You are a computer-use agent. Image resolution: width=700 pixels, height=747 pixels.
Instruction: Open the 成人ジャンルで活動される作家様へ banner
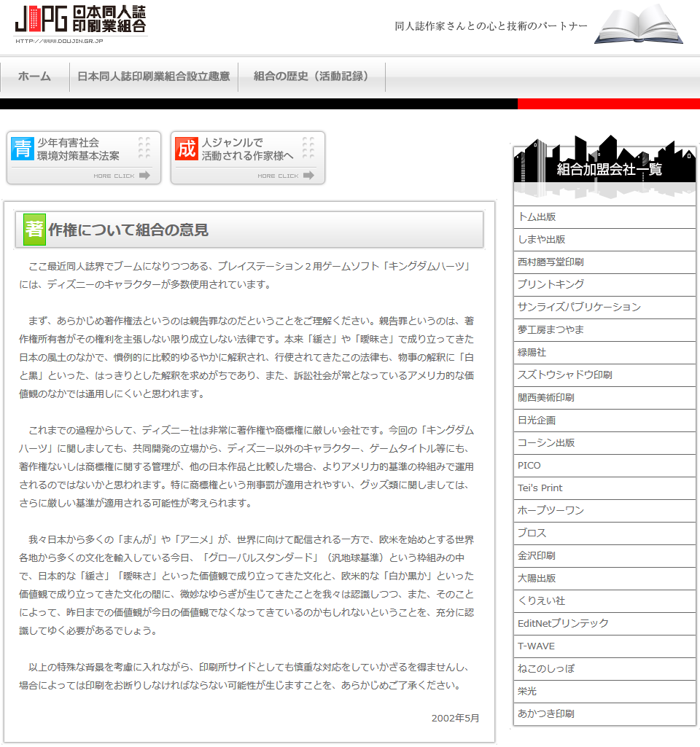(x=248, y=157)
